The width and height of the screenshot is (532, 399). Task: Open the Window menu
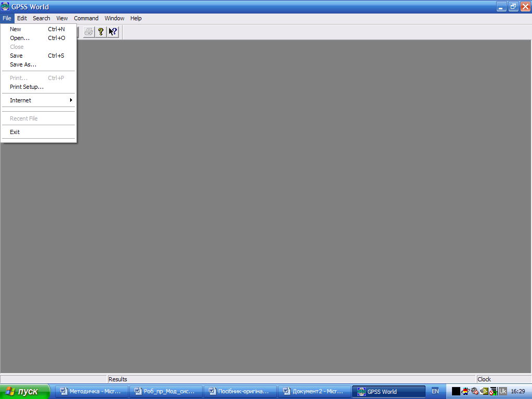pos(114,18)
